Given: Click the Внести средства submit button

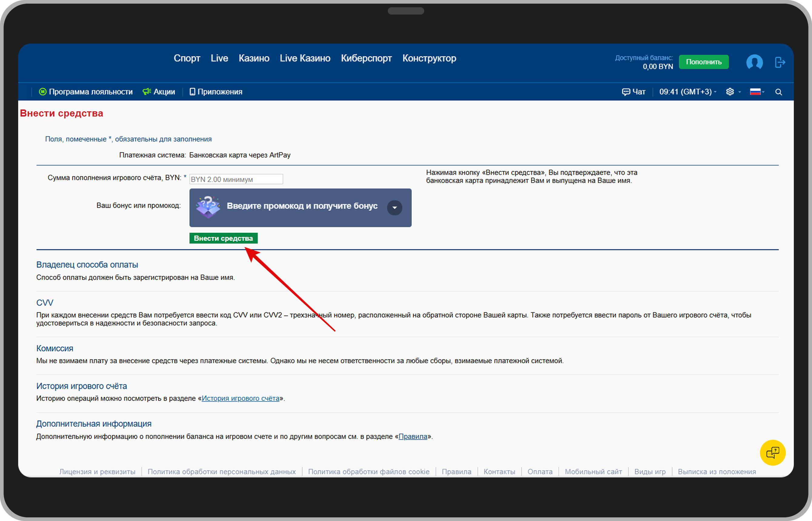Looking at the screenshot, I should (223, 238).
